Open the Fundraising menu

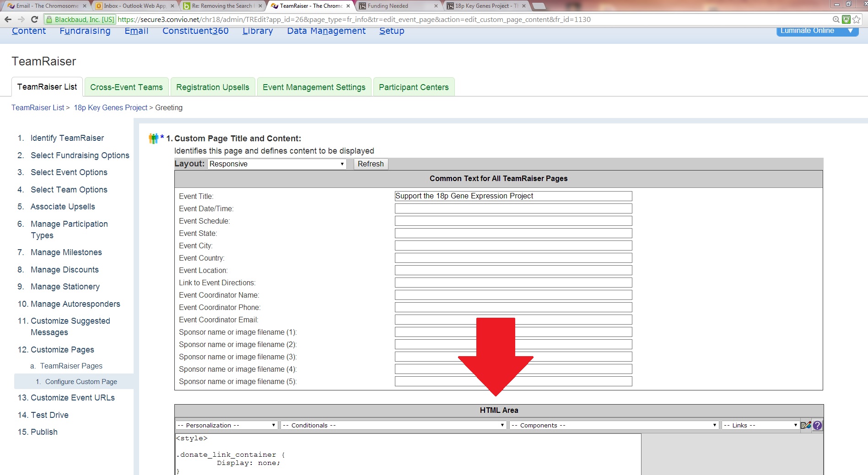[85, 31]
